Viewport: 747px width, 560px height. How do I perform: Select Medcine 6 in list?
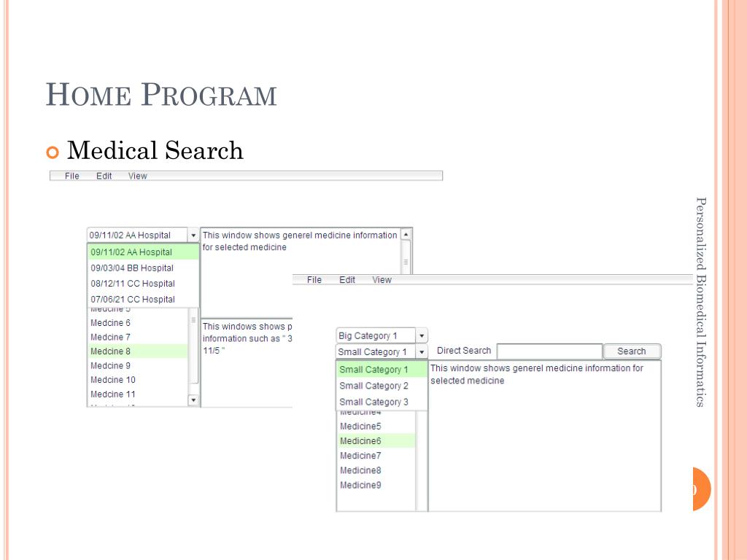(x=138, y=322)
